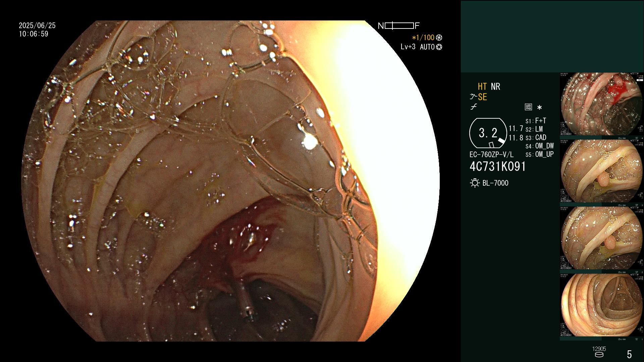The image size is (644, 362).
Task: Click the serial number 4C731K091
Action: 498,167
